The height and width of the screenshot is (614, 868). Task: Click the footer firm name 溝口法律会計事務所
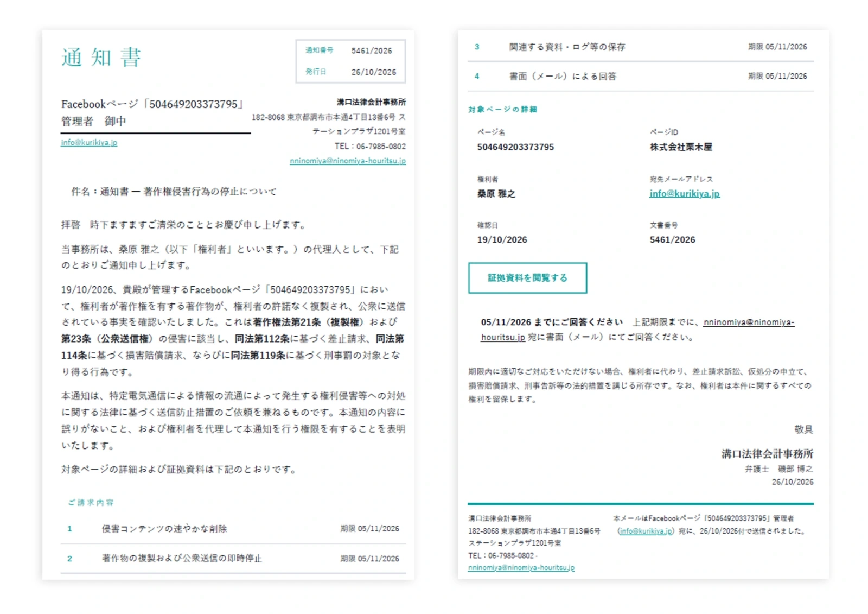click(500, 518)
